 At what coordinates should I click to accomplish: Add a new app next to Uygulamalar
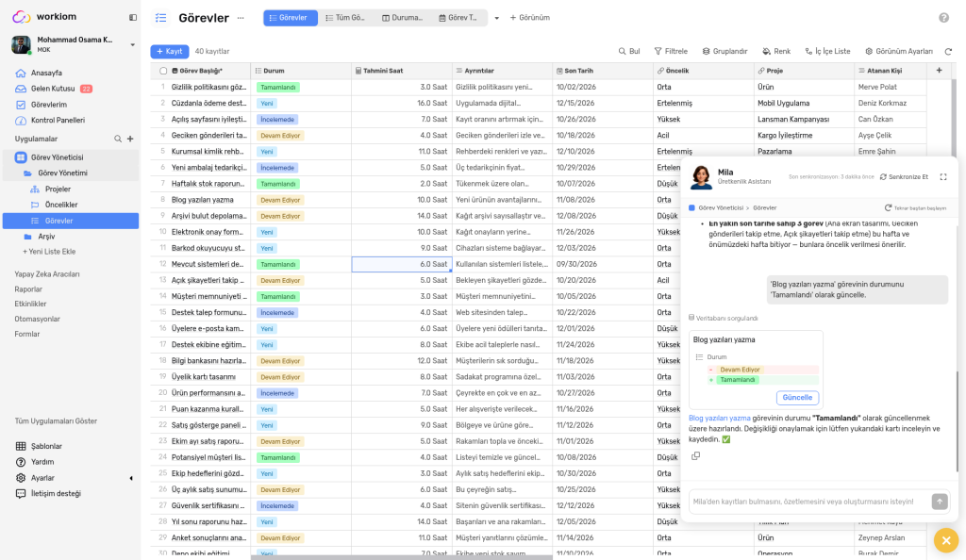click(x=130, y=140)
